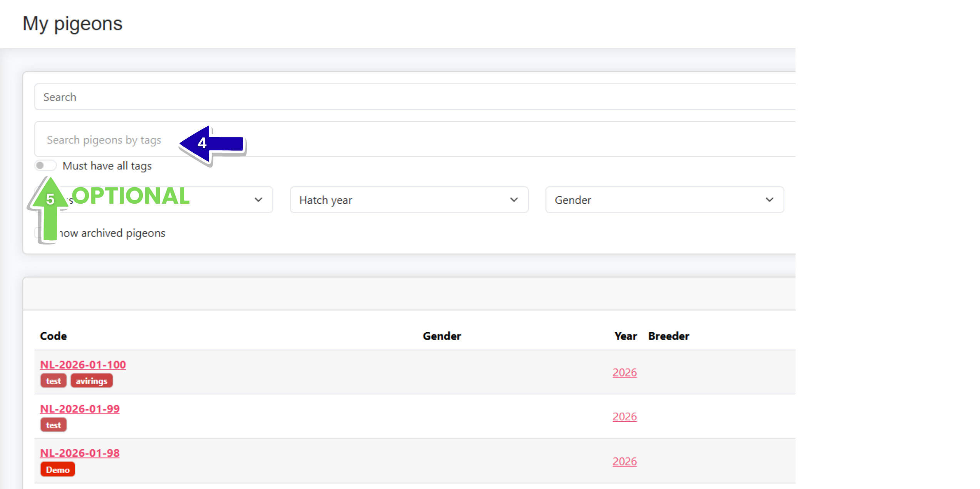Click the Demo tag badge
980x489 pixels.
click(x=58, y=470)
